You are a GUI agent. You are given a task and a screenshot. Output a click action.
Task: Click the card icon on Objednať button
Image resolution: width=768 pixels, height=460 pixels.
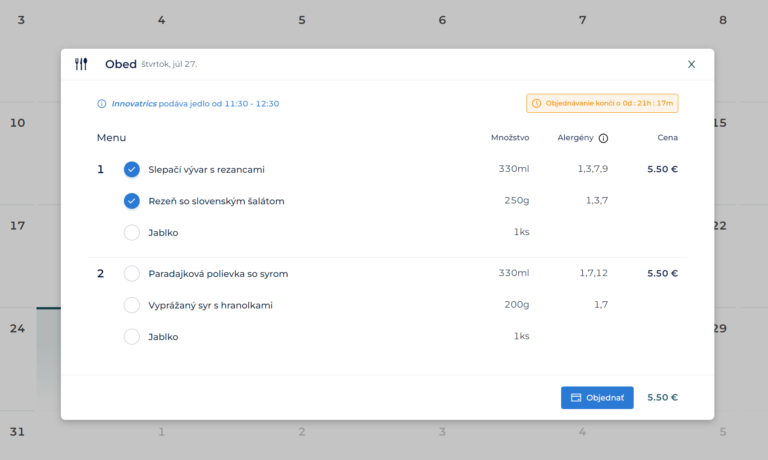576,397
